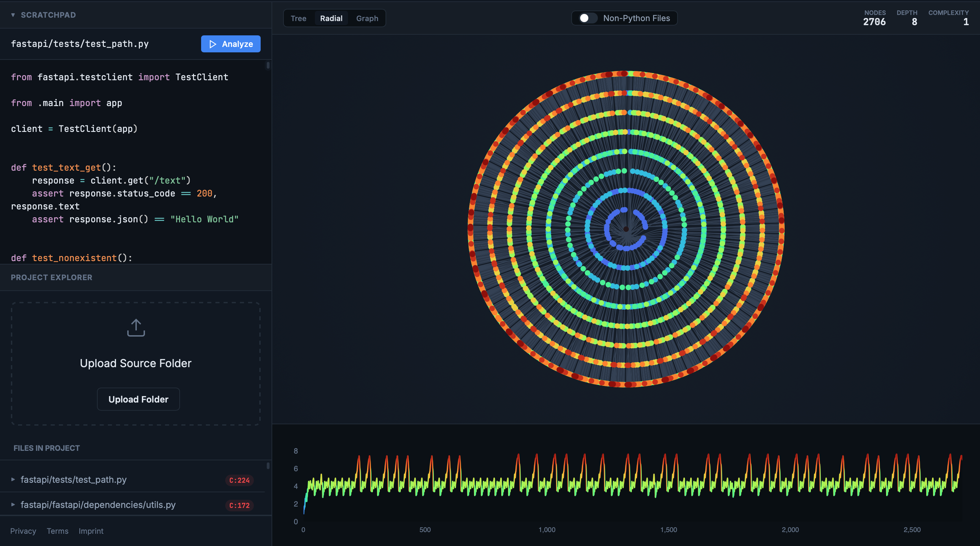Click the C:172 complexity badge for utils.py
The image size is (980, 546).
(x=239, y=505)
